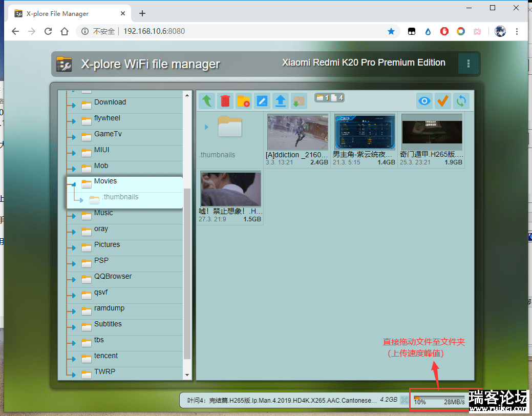Click the browser forward arrow
Screen dimensions: 532x416
pos(32,32)
